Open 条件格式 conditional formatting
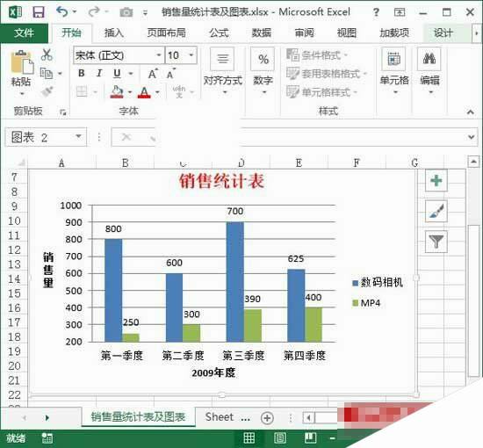Image resolution: width=483 pixels, height=448 pixels. click(317, 55)
